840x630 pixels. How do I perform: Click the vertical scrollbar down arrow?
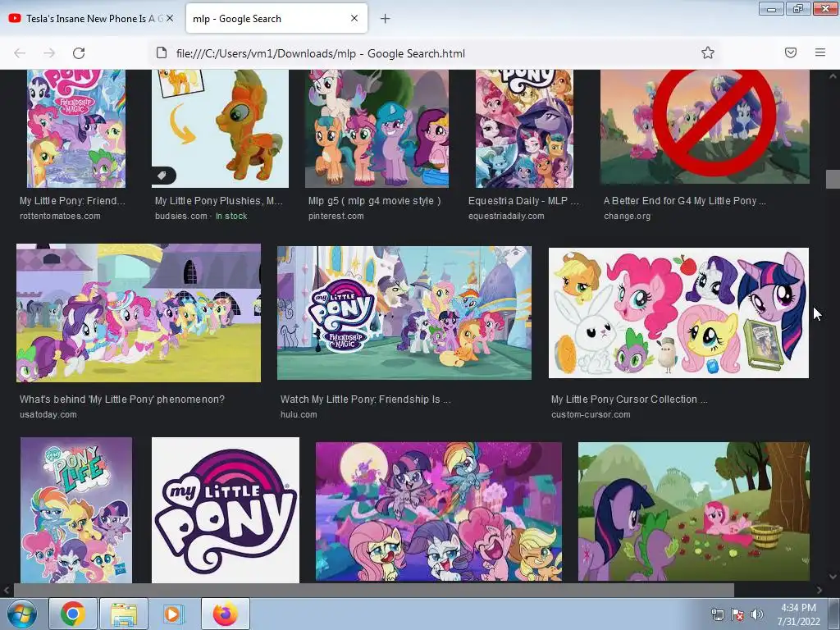[833, 577]
